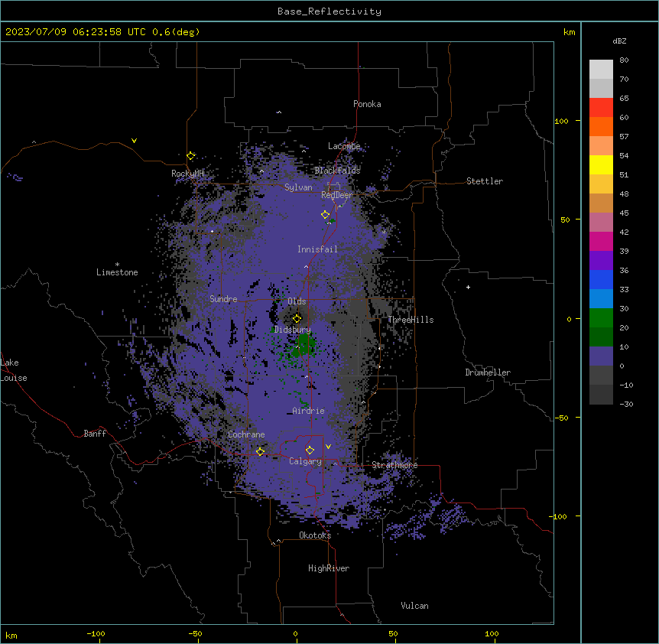Click the Lacombe city label

tap(344, 146)
